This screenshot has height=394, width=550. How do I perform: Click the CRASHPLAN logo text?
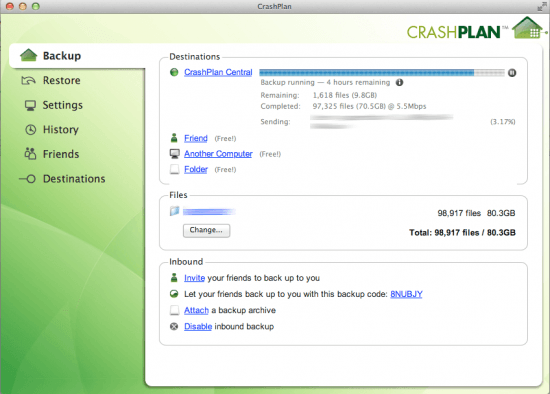coord(454,32)
